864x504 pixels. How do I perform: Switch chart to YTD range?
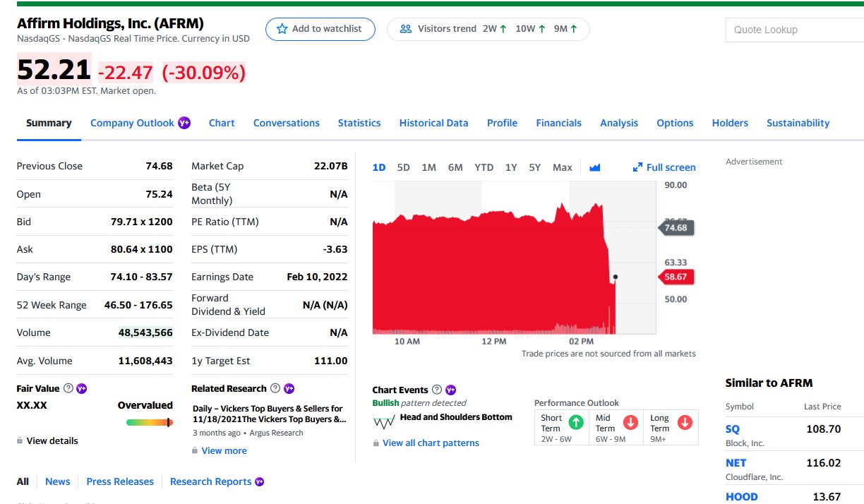(x=484, y=167)
